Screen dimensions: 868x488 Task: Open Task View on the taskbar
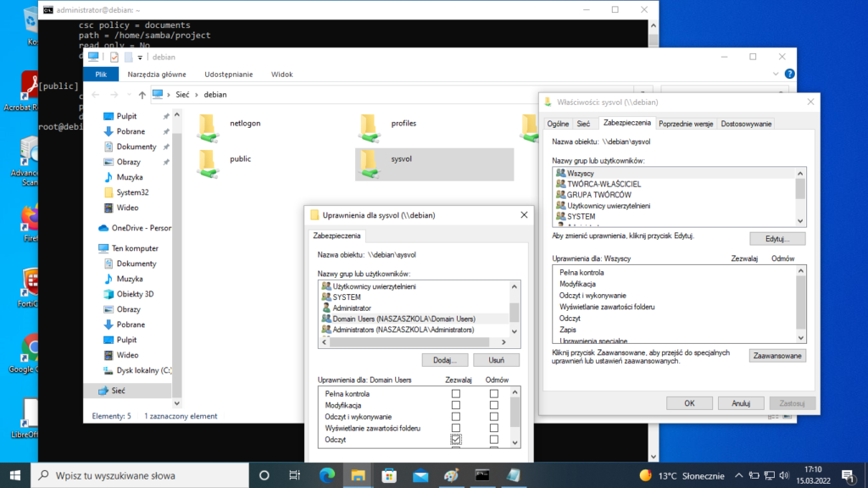click(x=294, y=475)
